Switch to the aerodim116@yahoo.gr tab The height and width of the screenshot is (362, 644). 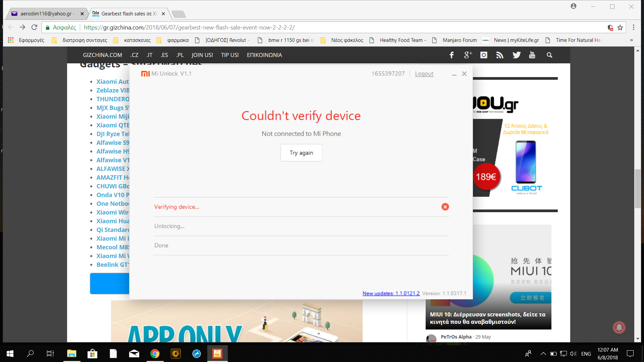(x=46, y=14)
